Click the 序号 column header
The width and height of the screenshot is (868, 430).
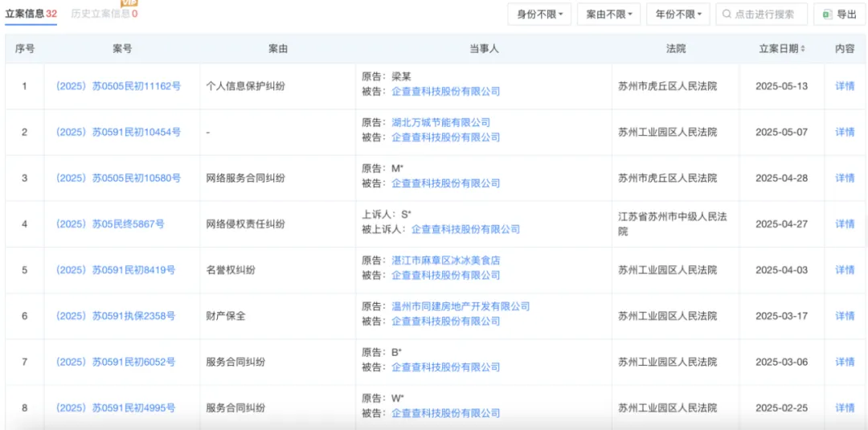(24, 49)
